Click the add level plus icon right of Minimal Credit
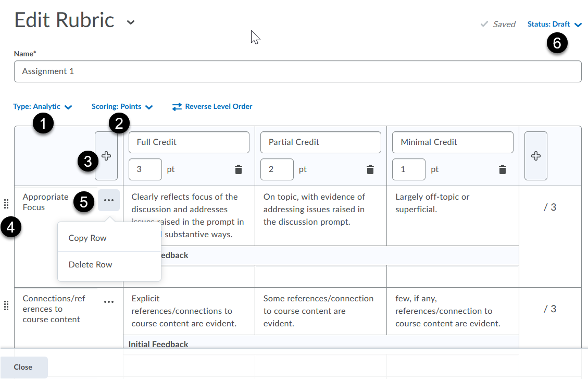588x379 pixels. pos(535,156)
